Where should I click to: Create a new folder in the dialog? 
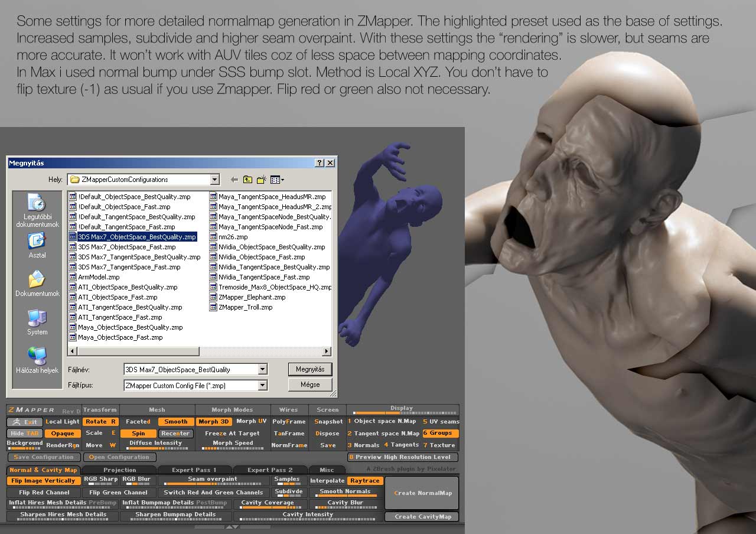pyautogui.click(x=261, y=180)
